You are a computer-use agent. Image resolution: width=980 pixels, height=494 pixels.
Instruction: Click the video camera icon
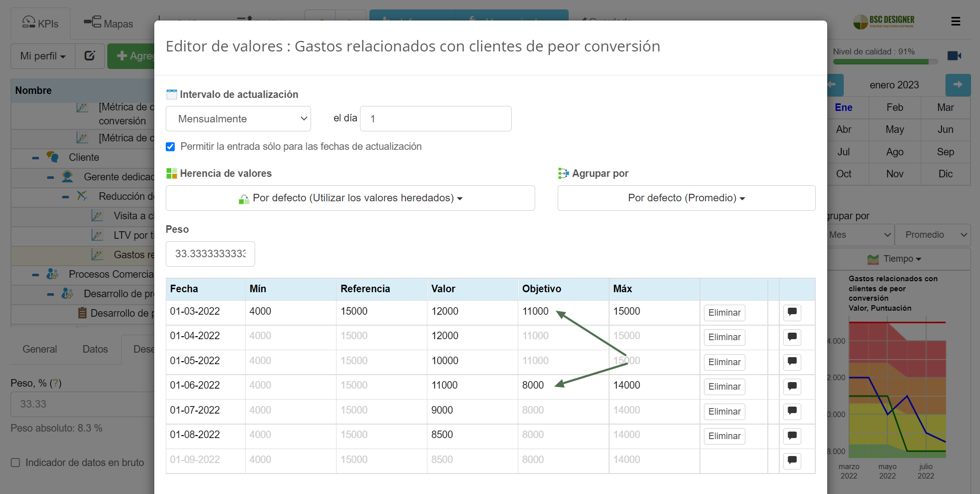954,55
